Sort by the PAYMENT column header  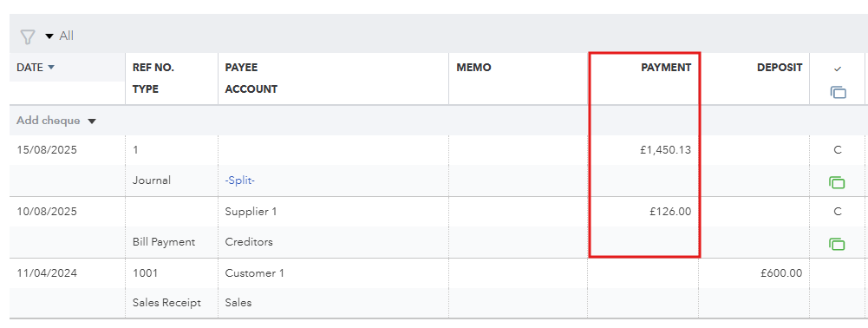coord(666,68)
